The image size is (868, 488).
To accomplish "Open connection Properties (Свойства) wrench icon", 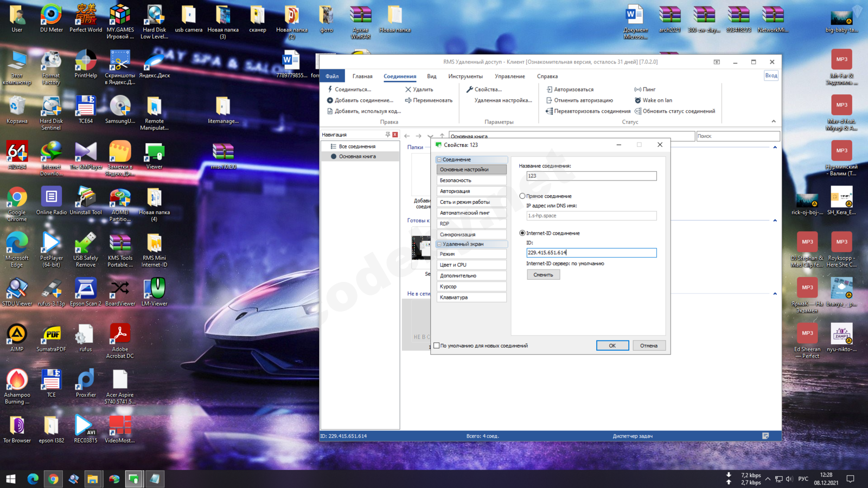I will pyautogui.click(x=469, y=89).
